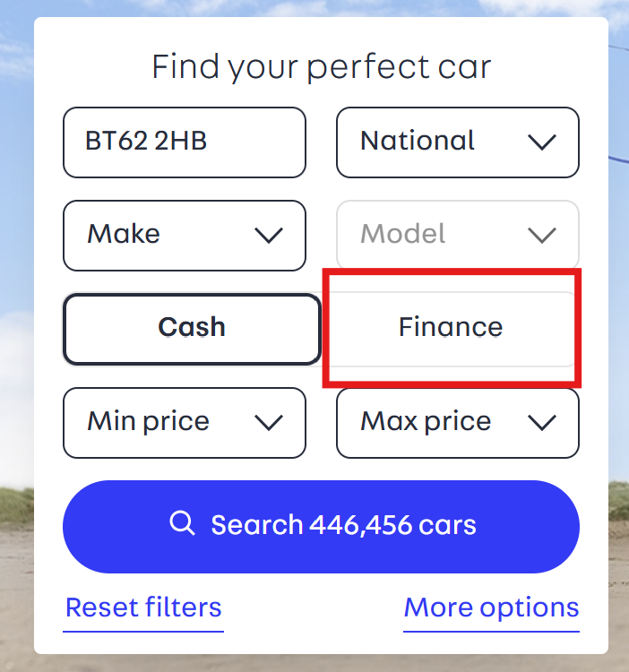Click the magnifying glass search icon
The image size is (629, 672).
(x=182, y=524)
